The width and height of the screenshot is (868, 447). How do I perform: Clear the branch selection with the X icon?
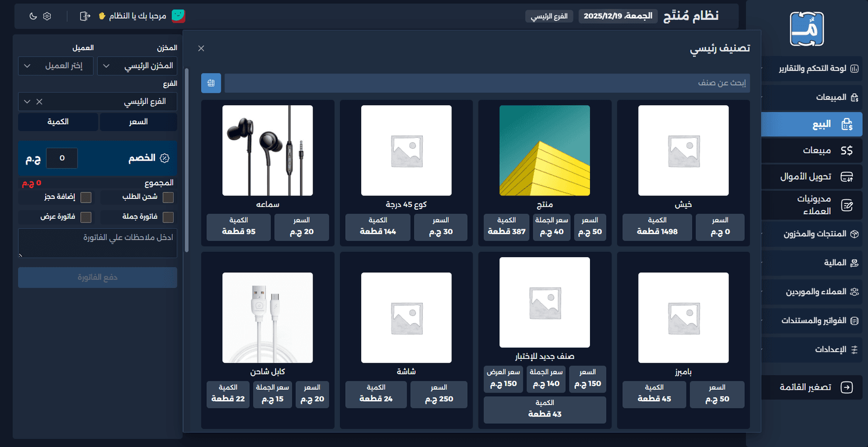(x=39, y=102)
